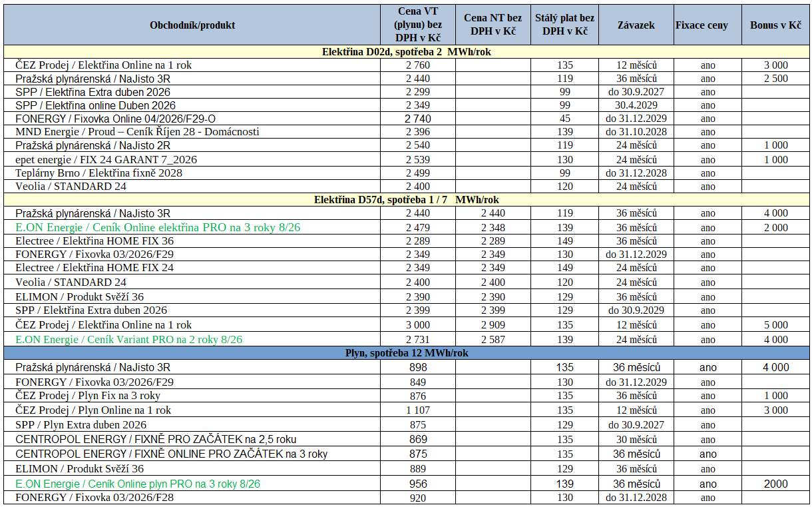Viewport: 812px width, 507px height.
Task: Click the Plyn, spotřeba 12 MWh/rok heading
Action: [x=406, y=353]
